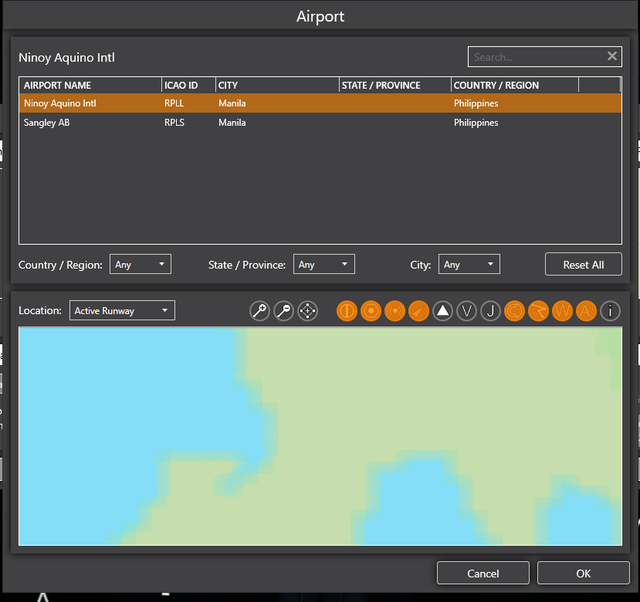This screenshot has width=640, height=602.
Task: Toggle Victor airways with the V icon
Action: pyautogui.click(x=467, y=311)
